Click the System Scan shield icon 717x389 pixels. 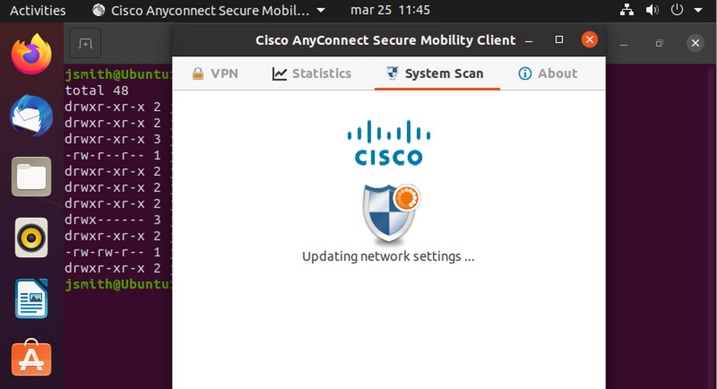[391, 214]
